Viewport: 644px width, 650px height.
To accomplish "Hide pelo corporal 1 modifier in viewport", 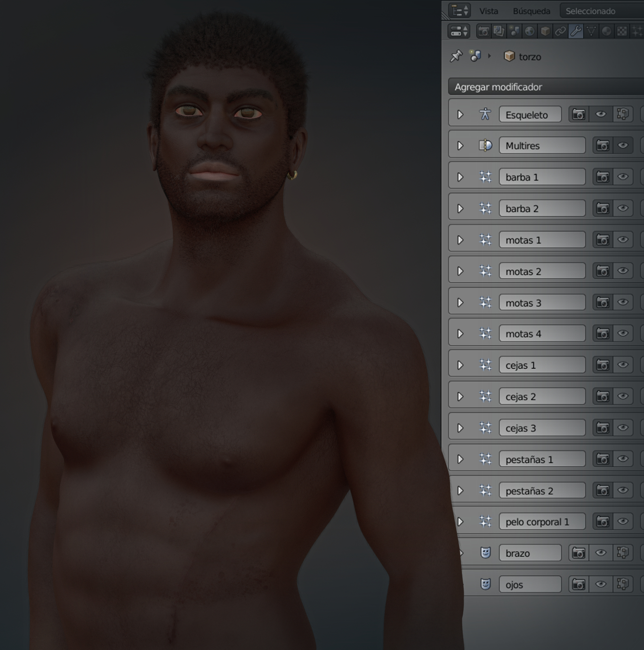I will [623, 522].
